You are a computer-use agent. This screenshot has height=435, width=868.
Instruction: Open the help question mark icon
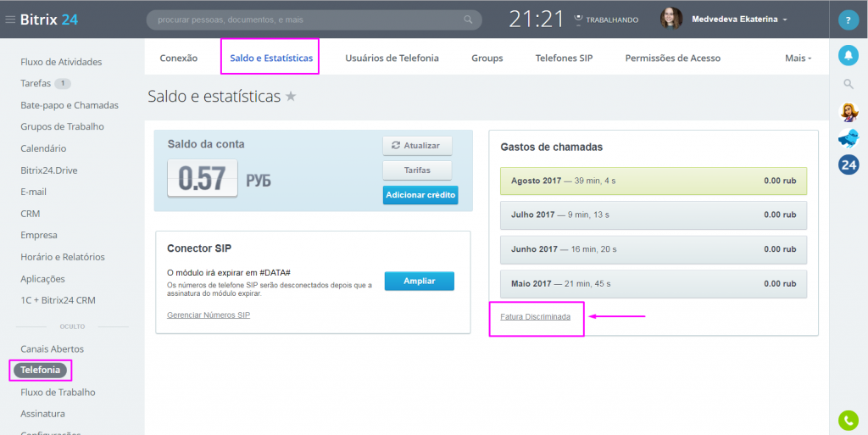coord(848,20)
